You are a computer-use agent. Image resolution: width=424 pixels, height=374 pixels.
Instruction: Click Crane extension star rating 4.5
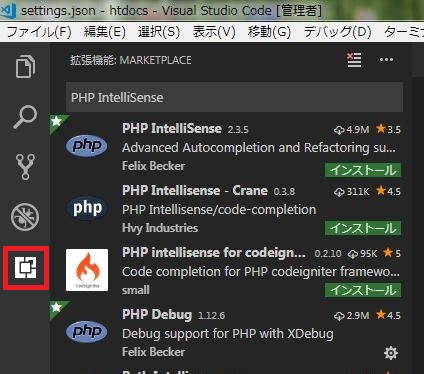(388, 191)
